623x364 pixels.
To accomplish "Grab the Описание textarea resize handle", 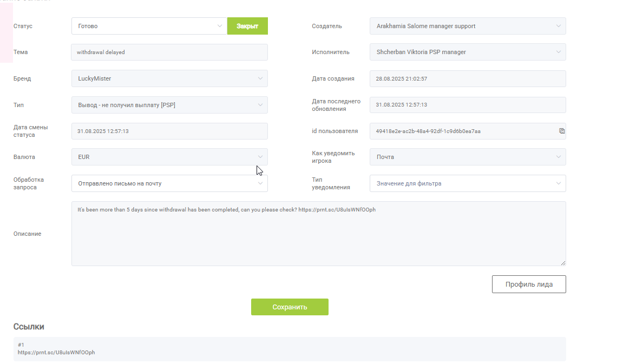I will coord(563,263).
